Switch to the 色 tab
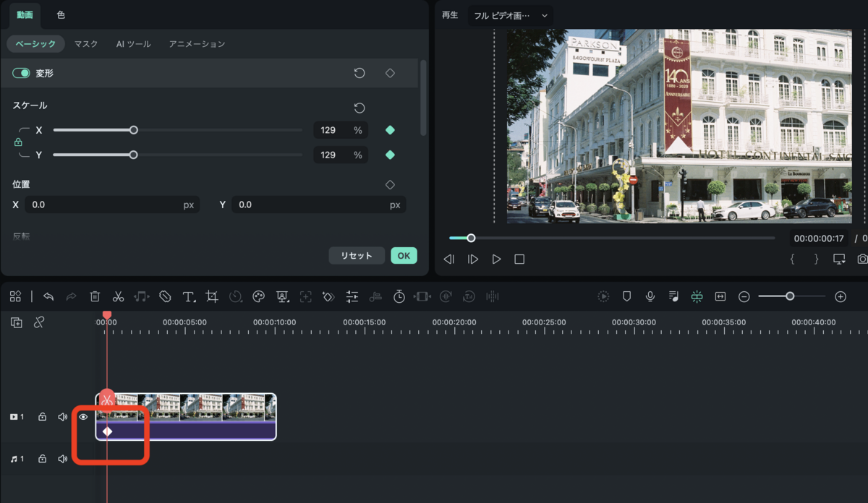Screen dimensions: 868x503 (x=61, y=14)
